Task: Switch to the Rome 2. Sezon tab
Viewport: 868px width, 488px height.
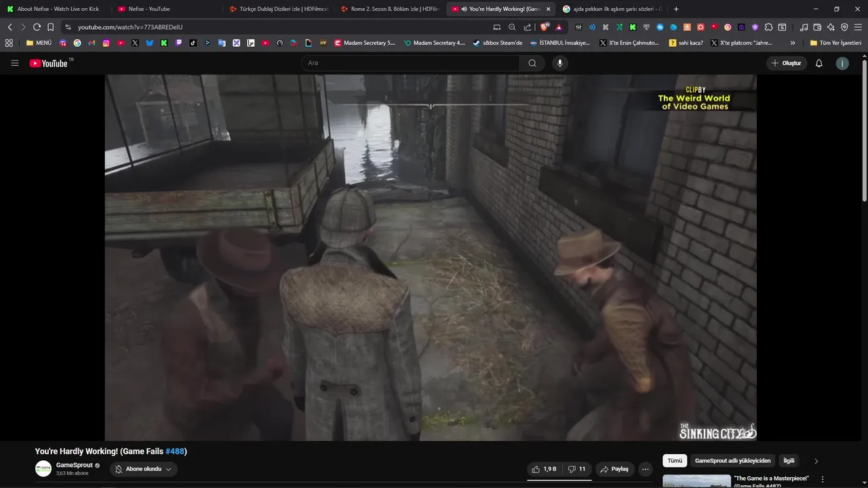Action: pyautogui.click(x=390, y=9)
